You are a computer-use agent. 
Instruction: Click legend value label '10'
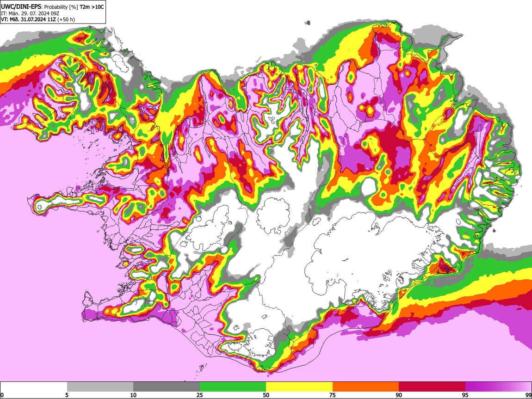click(x=133, y=395)
